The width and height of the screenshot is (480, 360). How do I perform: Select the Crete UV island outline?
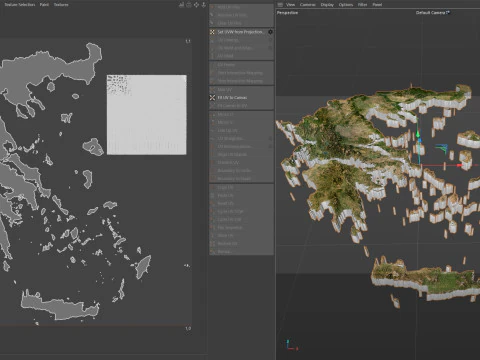click(x=60, y=305)
